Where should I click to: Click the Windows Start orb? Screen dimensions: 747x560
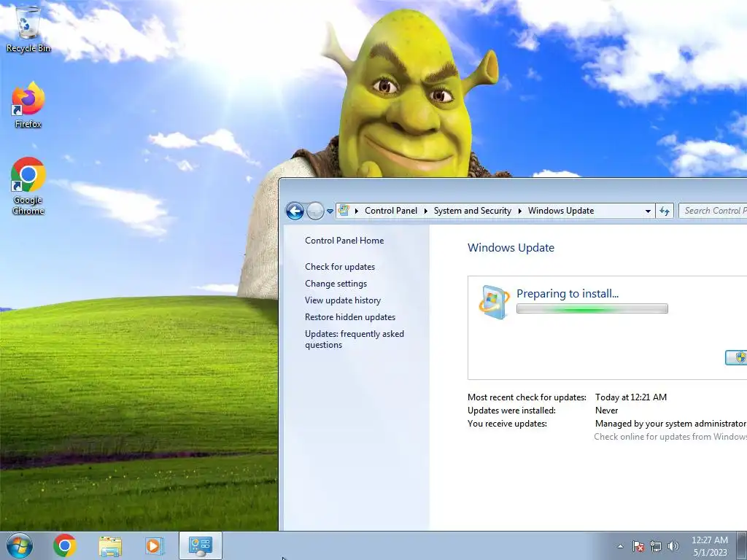pyautogui.click(x=20, y=545)
